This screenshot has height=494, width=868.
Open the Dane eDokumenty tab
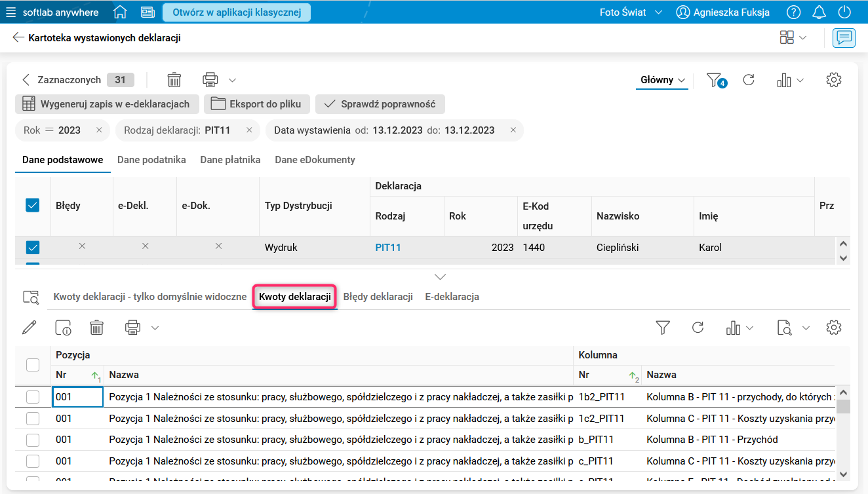click(x=315, y=160)
